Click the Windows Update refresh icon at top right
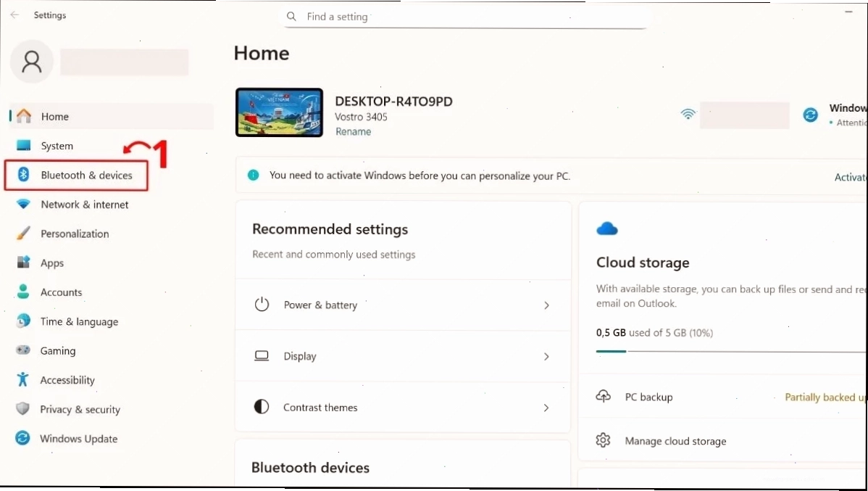 pos(811,115)
